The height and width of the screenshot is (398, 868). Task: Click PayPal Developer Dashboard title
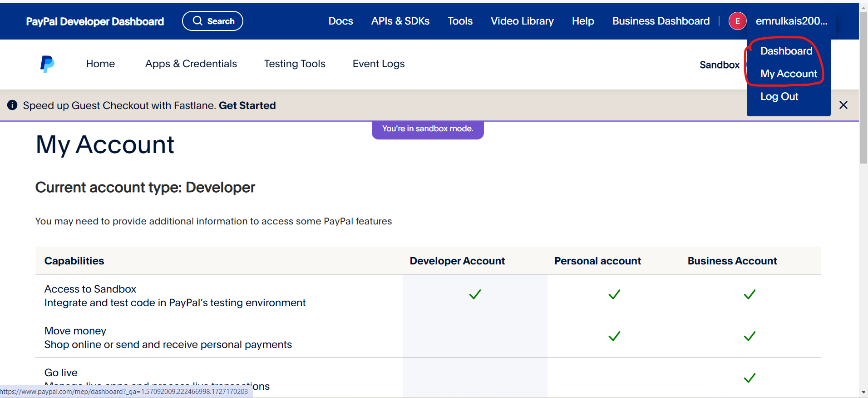95,21
